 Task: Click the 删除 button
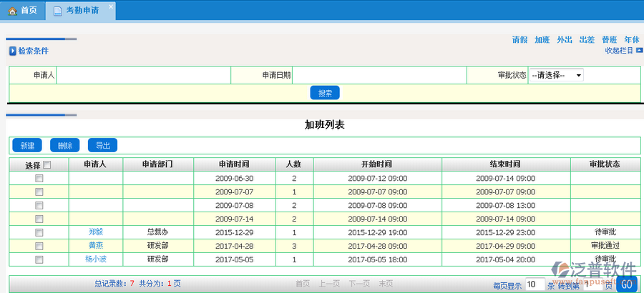(65, 146)
